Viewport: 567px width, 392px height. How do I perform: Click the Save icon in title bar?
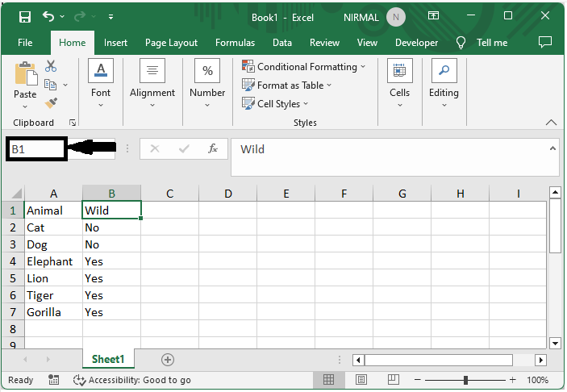click(25, 16)
